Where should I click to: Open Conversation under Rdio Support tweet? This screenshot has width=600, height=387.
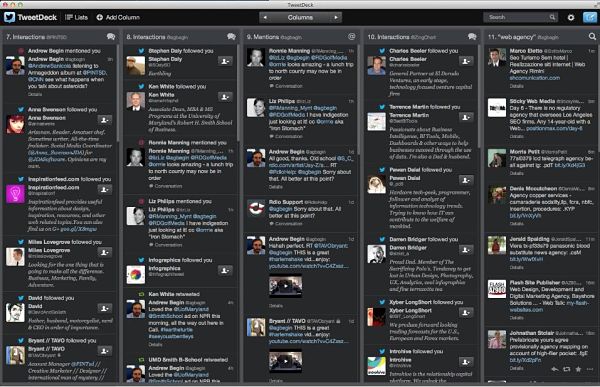[286, 224]
